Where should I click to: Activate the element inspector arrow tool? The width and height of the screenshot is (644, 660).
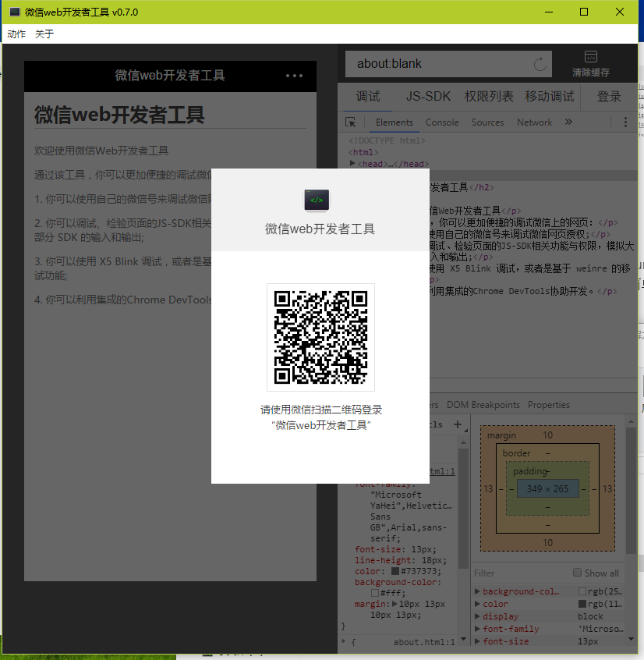[x=351, y=122]
